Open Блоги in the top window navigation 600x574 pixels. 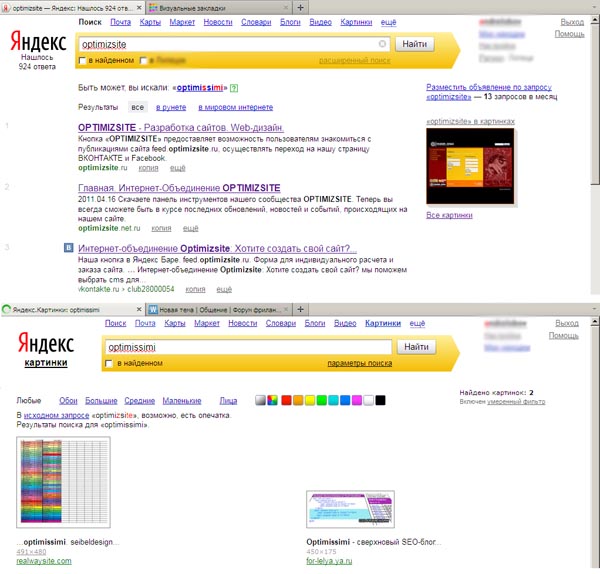click(x=290, y=22)
